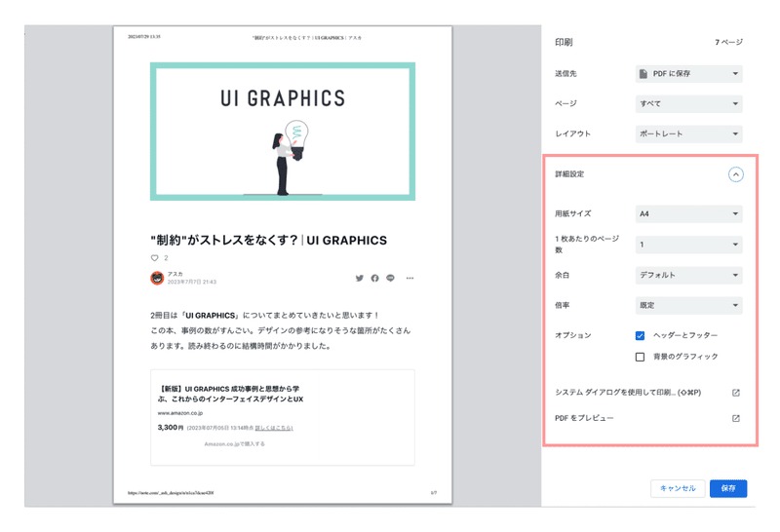
Task: Click the three-dots more icon in preview
Action: coord(409,278)
